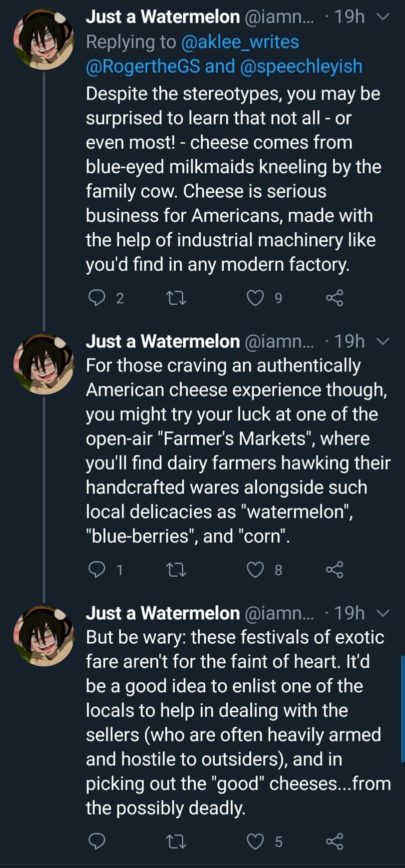The image size is (405, 868).
Task: Share the industrial machinery cheese tweet
Action: (334, 298)
